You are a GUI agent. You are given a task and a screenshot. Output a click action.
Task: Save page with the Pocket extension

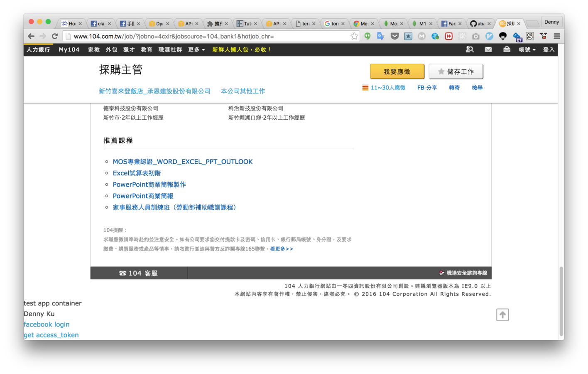point(394,36)
